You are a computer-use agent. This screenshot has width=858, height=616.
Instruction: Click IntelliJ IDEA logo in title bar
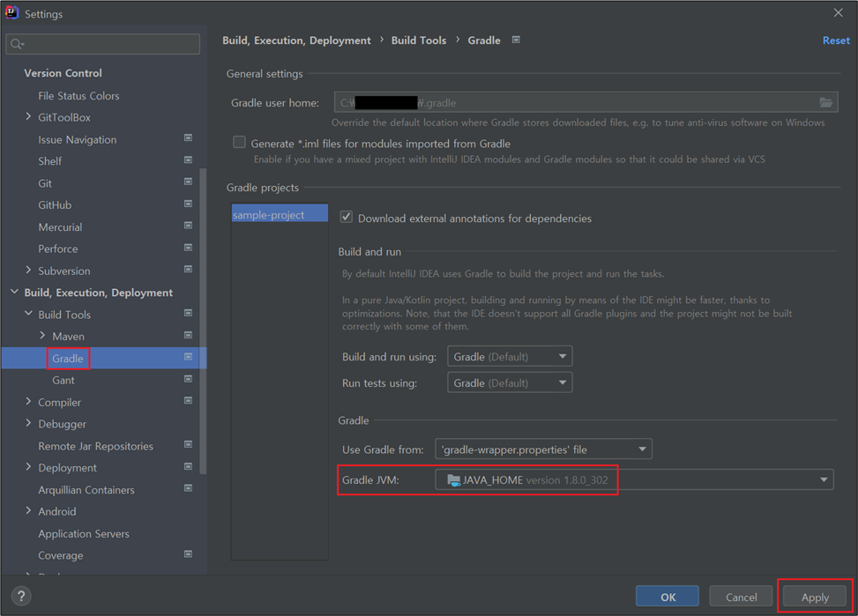pyautogui.click(x=12, y=12)
